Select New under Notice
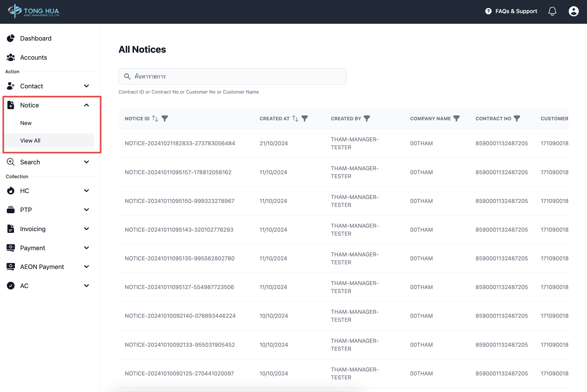The height and width of the screenshot is (392, 587). [x=26, y=123]
